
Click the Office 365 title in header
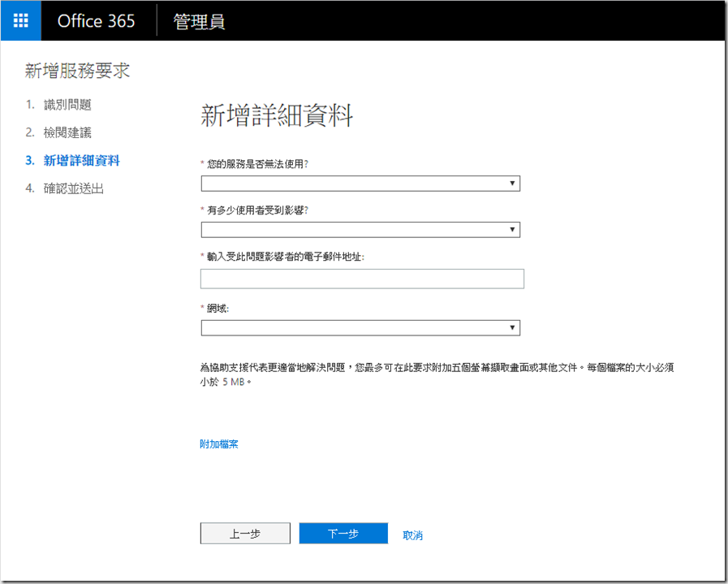(96, 21)
